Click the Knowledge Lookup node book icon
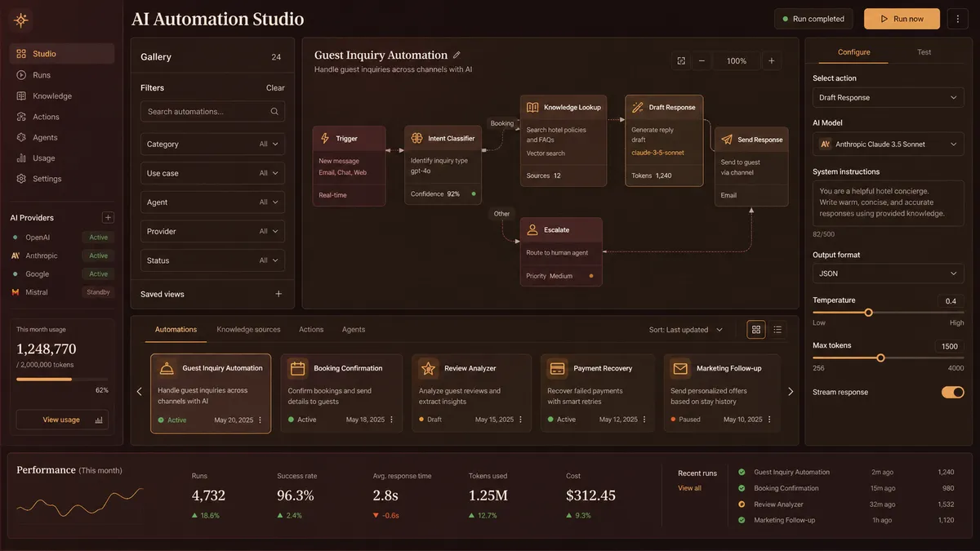 tap(532, 107)
